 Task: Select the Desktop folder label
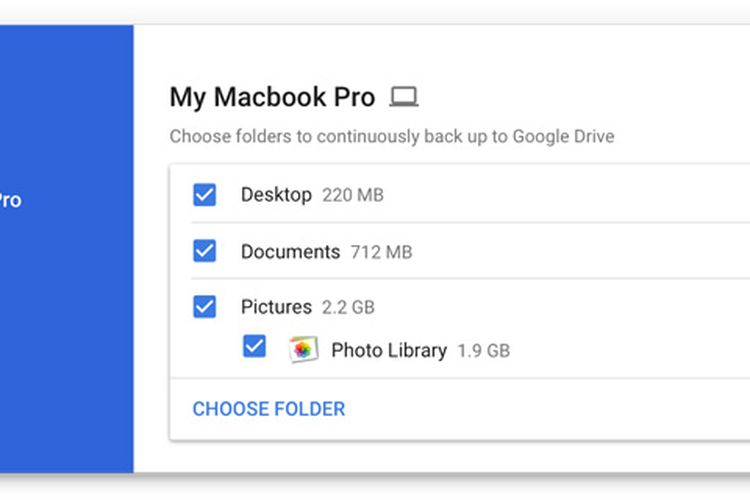[x=276, y=195]
